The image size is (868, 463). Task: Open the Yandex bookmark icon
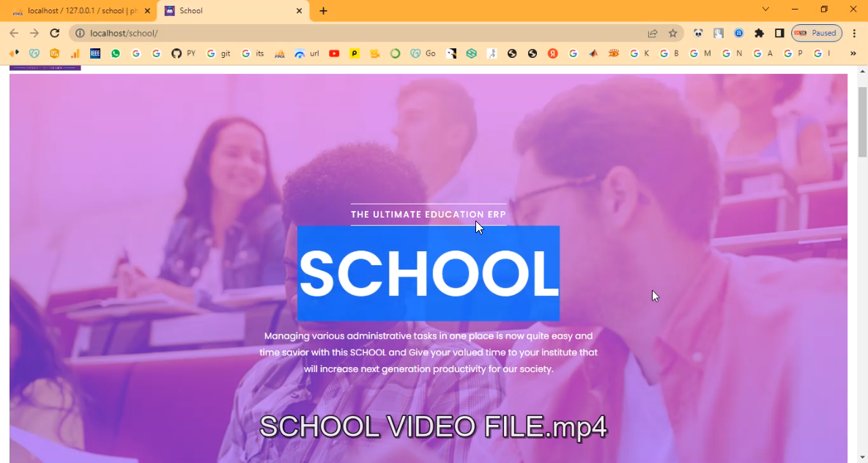click(552, 53)
